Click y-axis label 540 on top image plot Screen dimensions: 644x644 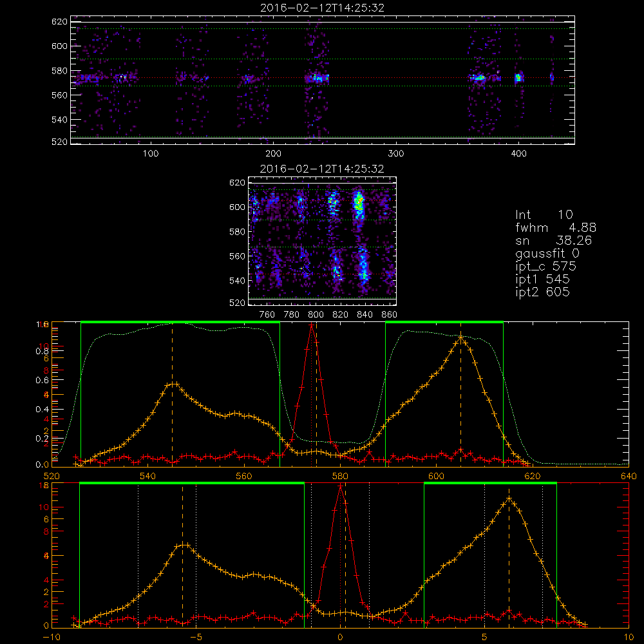[59, 120]
